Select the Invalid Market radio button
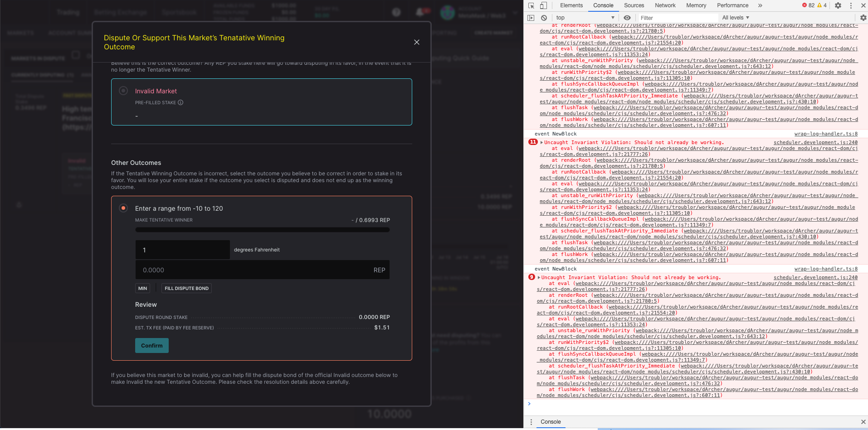This screenshot has width=868, height=430. point(123,91)
